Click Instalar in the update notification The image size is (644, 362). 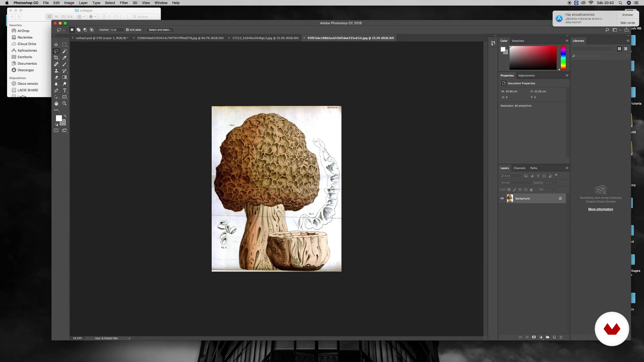(x=628, y=15)
